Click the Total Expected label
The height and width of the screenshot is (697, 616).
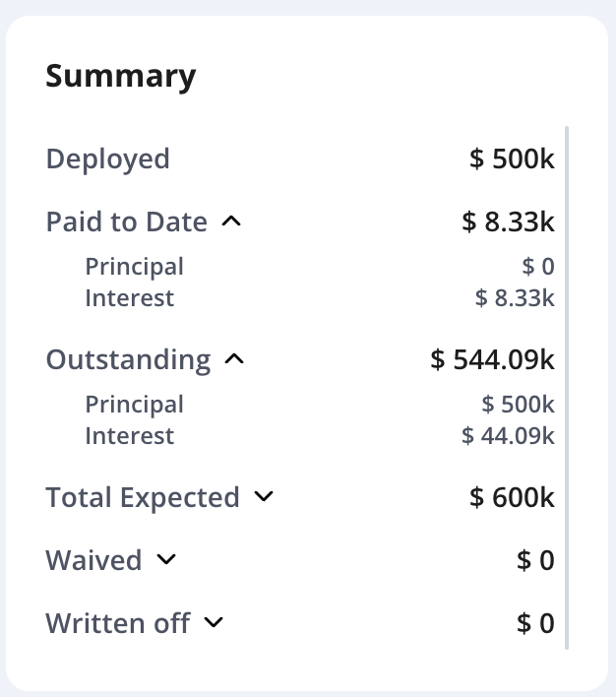[143, 497]
